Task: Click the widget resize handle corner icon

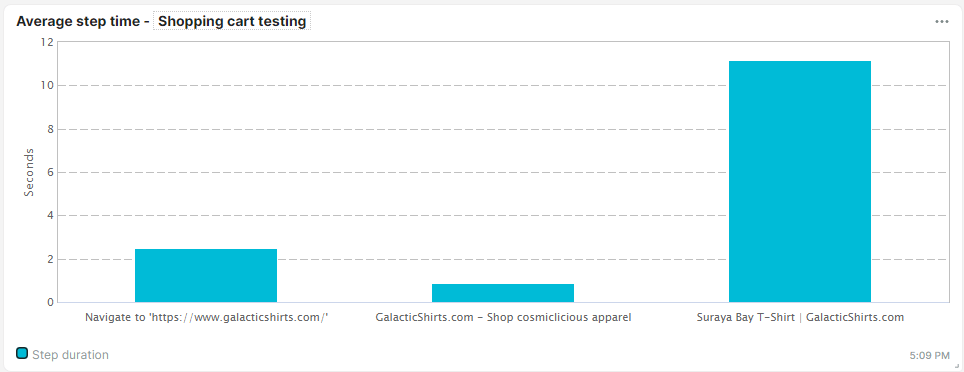Action: click(x=955, y=365)
